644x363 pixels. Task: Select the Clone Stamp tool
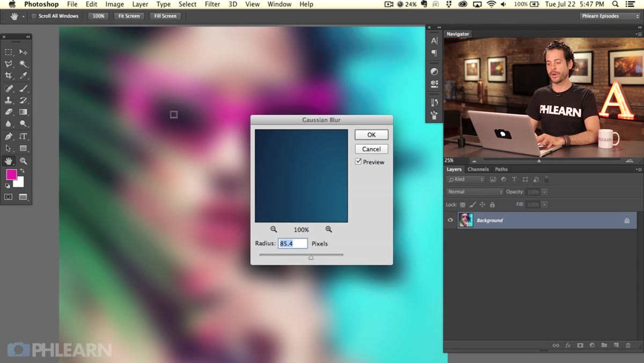click(x=9, y=100)
